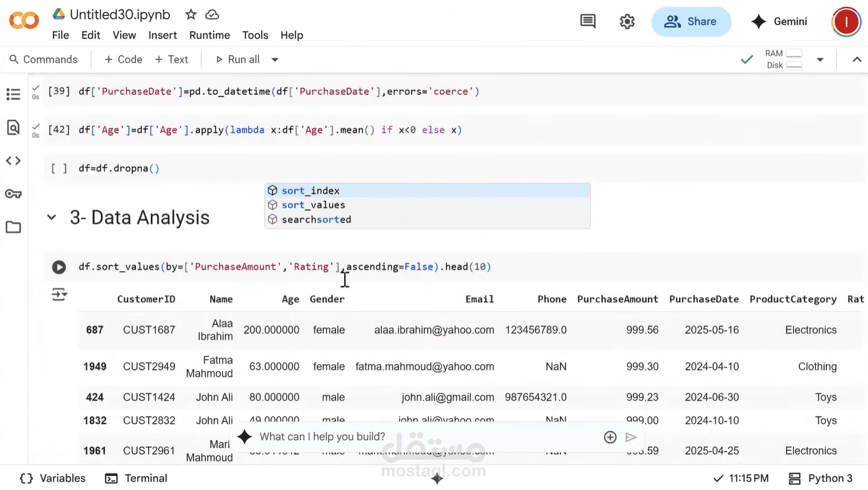868x490 pixels.
Task: Select sort_values autocomplete suggestion
Action: pos(427,205)
